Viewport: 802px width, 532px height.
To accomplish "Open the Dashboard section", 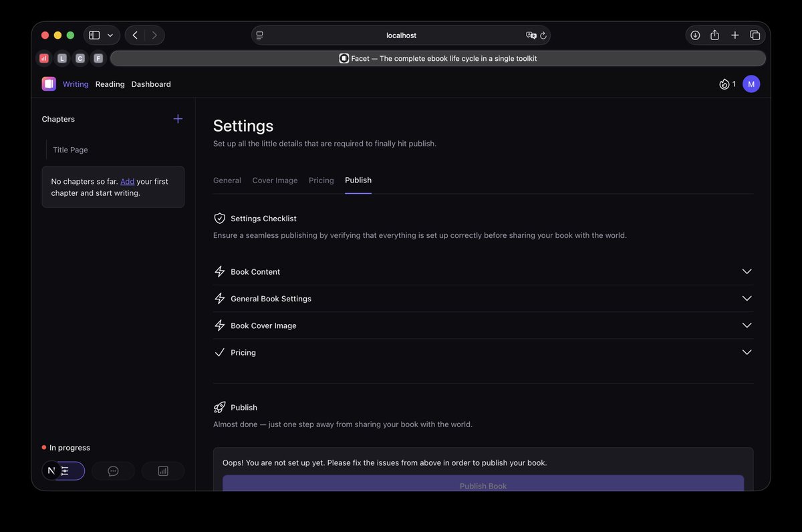I will click(151, 84).
